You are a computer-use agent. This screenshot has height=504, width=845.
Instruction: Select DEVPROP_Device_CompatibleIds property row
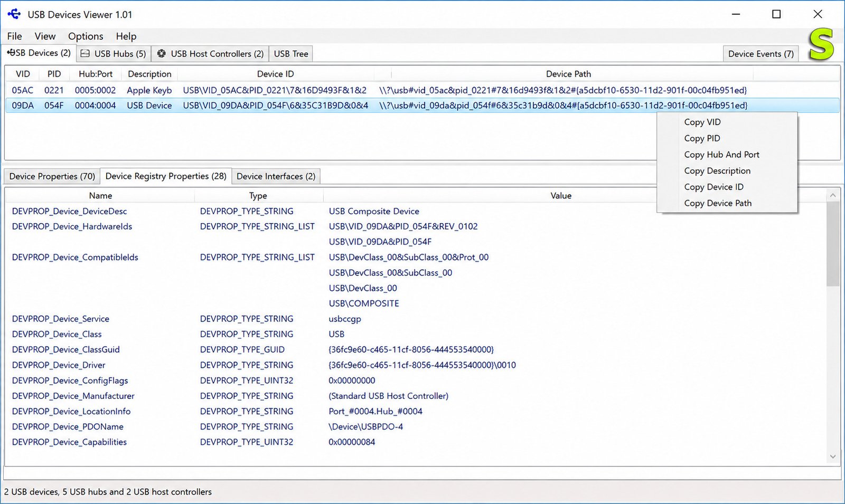coord(415,257)
